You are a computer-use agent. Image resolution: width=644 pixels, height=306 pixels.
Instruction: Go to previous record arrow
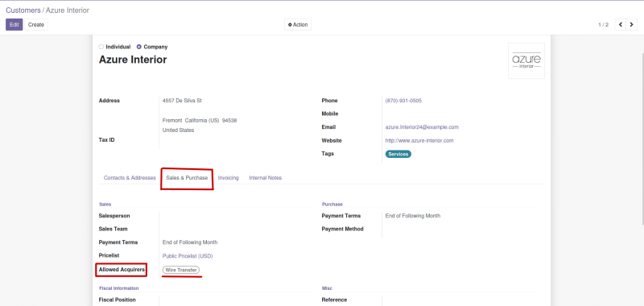(x=620, y=25)
